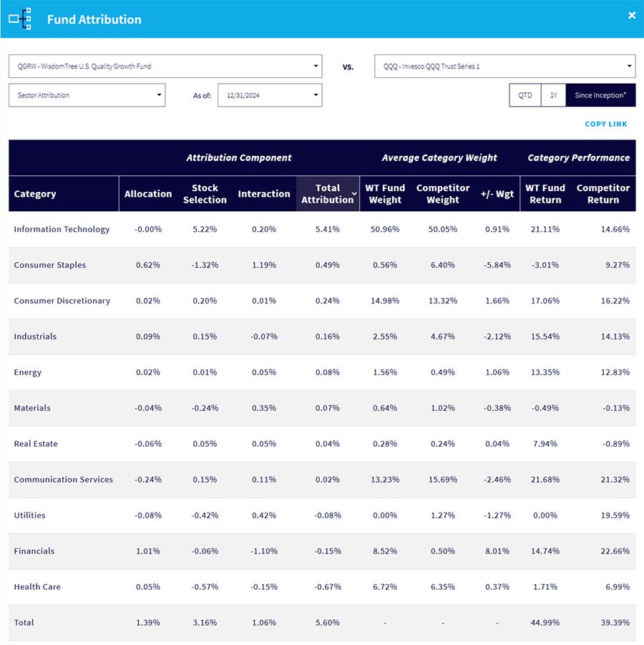
Task: Click the Energy row label
Action: pyautogui.click(x=28, y=372)
